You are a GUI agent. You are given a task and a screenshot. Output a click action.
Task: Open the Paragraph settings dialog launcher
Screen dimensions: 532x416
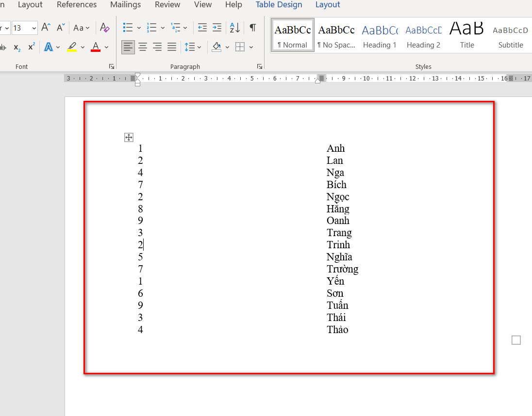click(260, 66)
